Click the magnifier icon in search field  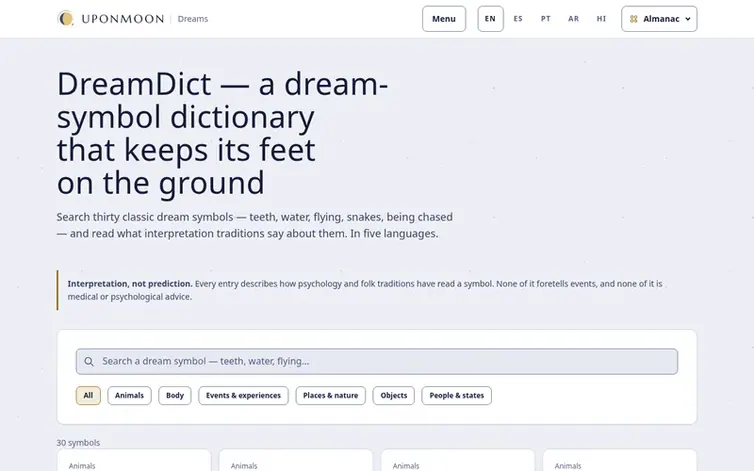tap(89, 361)
